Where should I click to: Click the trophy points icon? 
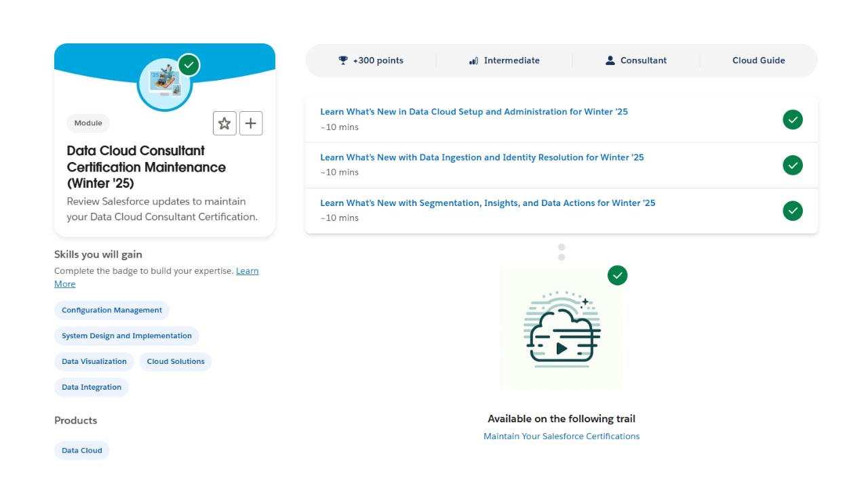coord(343,60)
